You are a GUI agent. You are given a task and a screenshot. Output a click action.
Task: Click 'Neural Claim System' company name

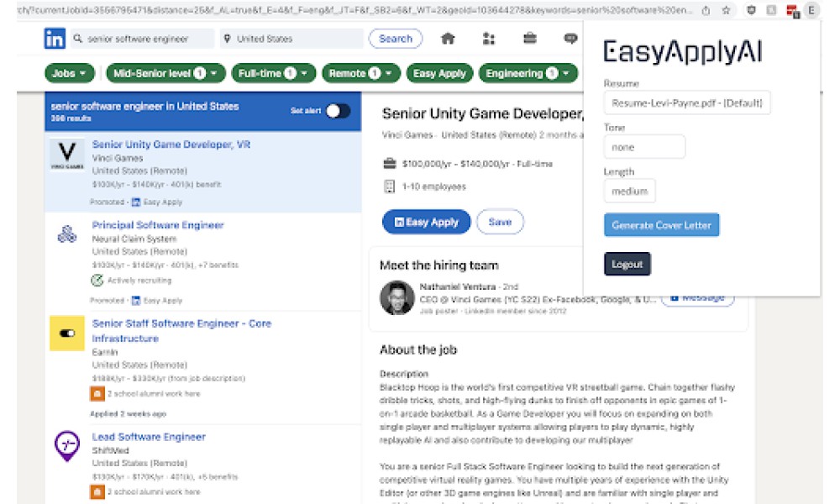(134, 239)
